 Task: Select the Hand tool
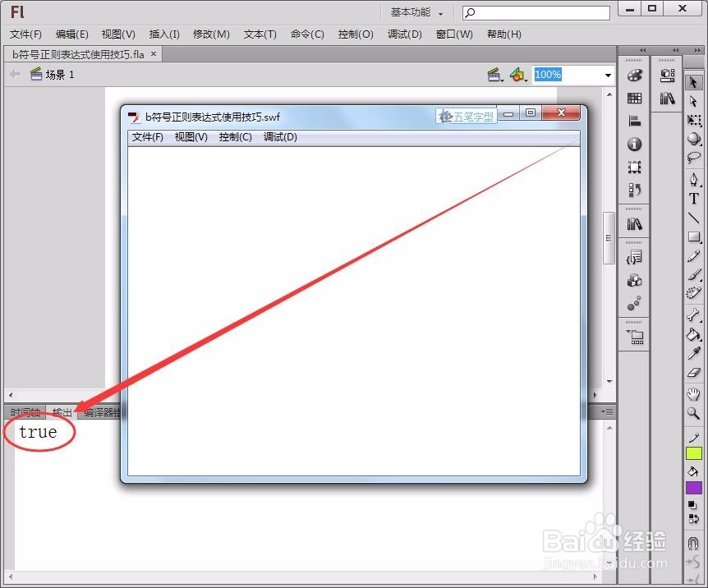(693, 394)
